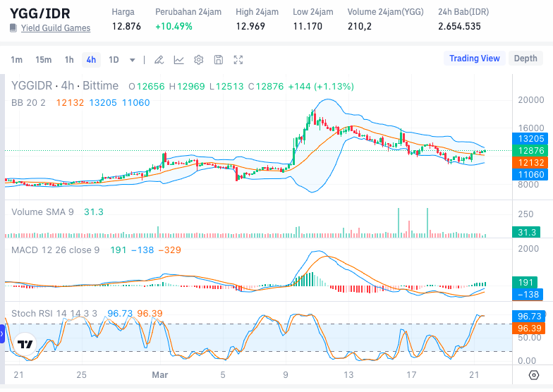Viewport: 553px width, 392px height.
Task: Click the save chart floppy icon
Action: 219,60
